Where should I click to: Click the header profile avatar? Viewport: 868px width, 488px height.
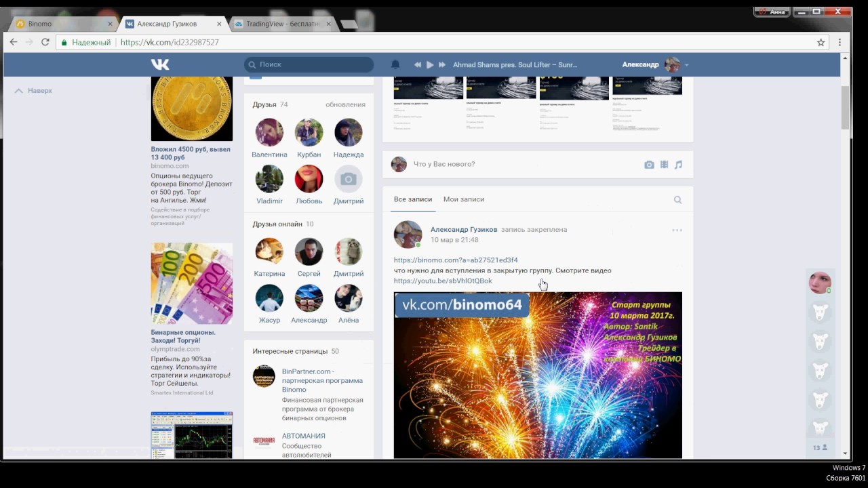point(672,64)
